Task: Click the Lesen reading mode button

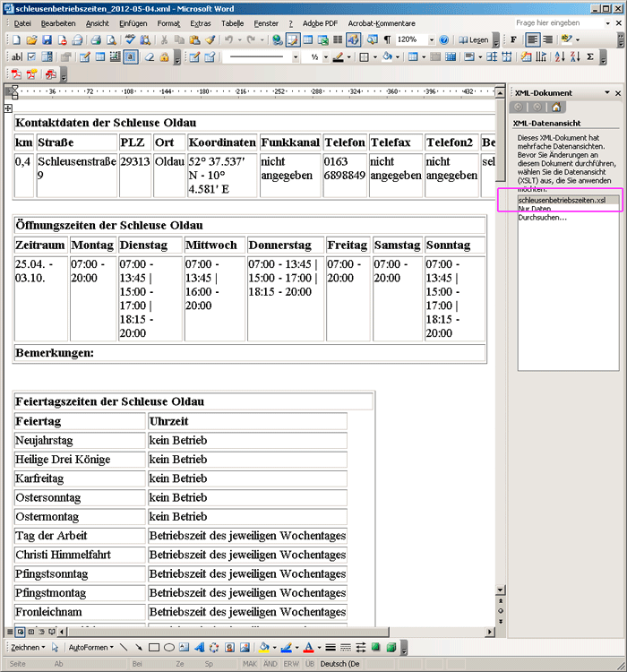Action: click(473, 39)
